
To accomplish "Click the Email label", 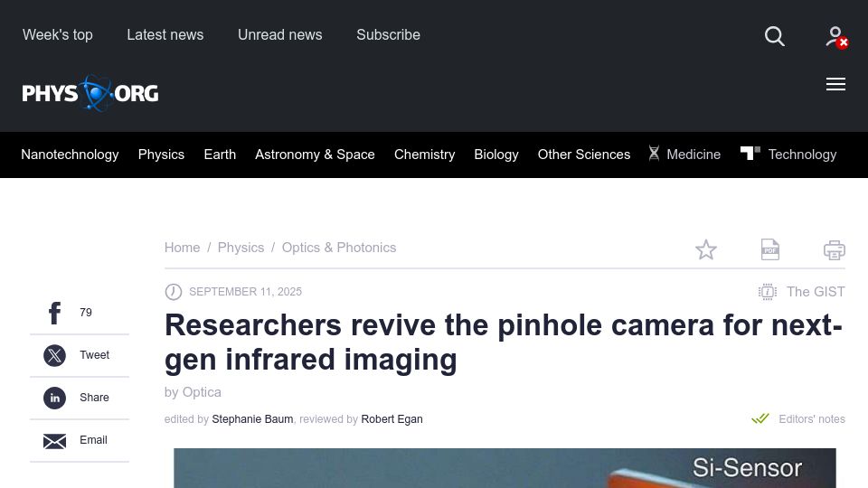I will 93,440.
